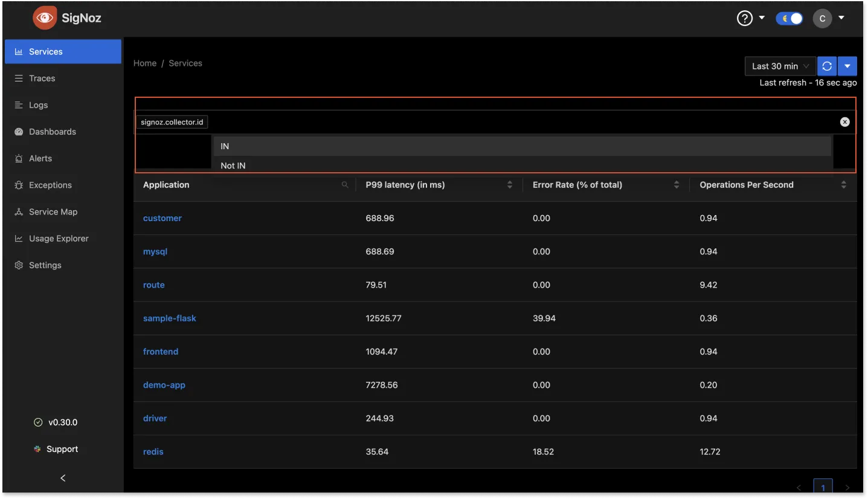This screenshot has width=868, height=499.
Task: Toggle the dark mode switch
Action: coord(789,18)
